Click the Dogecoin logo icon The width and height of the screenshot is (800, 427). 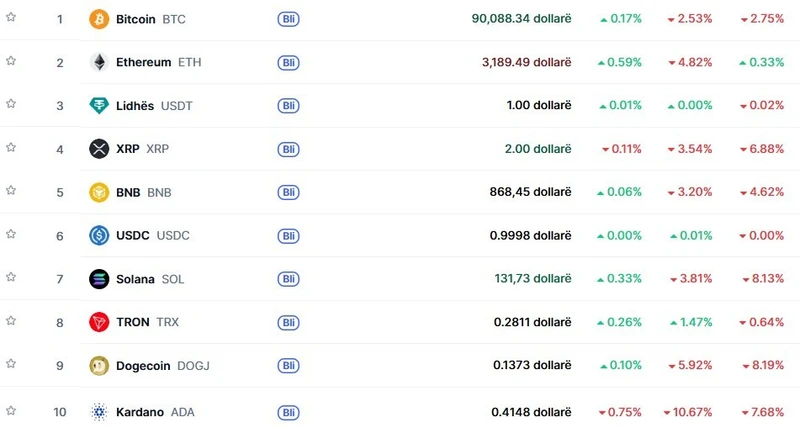tap(99, 366)
